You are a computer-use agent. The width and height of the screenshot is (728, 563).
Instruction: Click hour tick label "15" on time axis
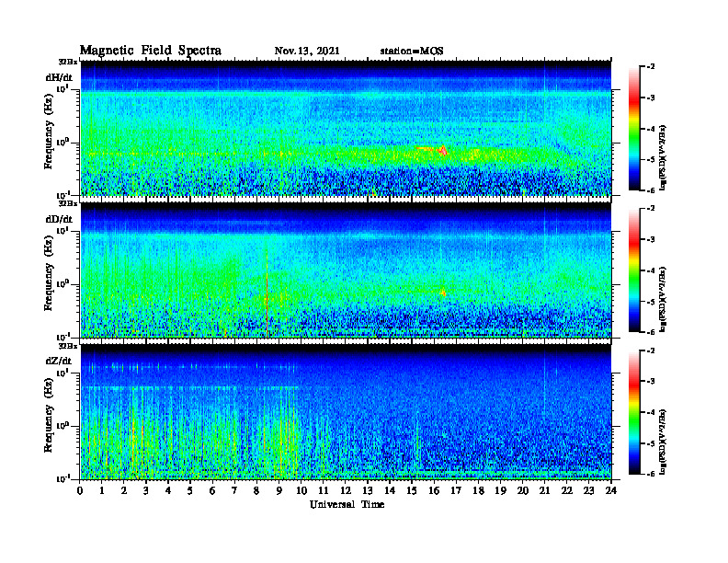coord(412,491)
